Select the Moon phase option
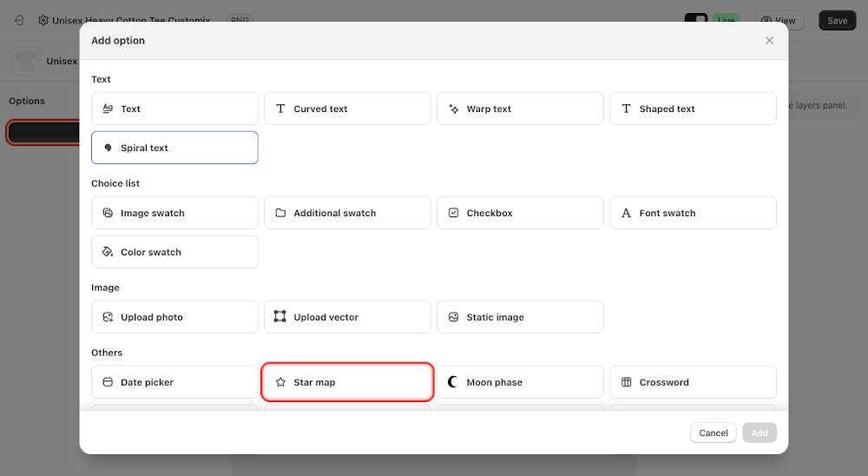 pos(520,382)
